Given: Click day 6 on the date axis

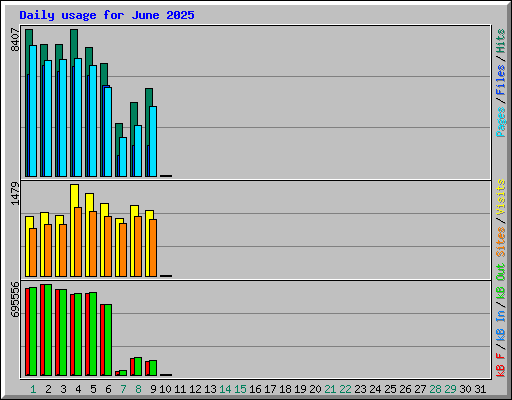Looking at the screenshot, I should (108, 389).
